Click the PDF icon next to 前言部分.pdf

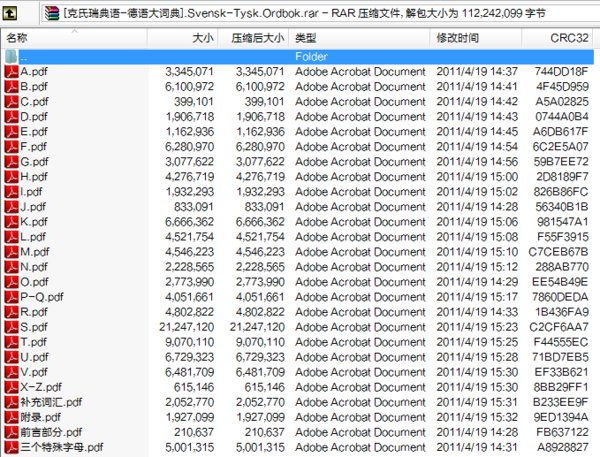coord(11,432)
